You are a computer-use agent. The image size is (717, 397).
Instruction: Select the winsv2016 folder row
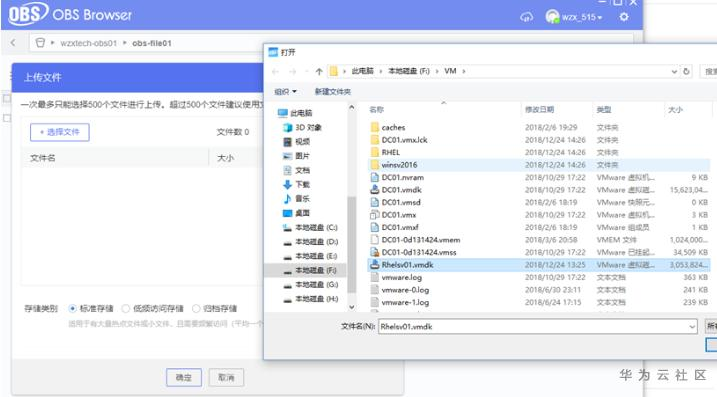539,165
